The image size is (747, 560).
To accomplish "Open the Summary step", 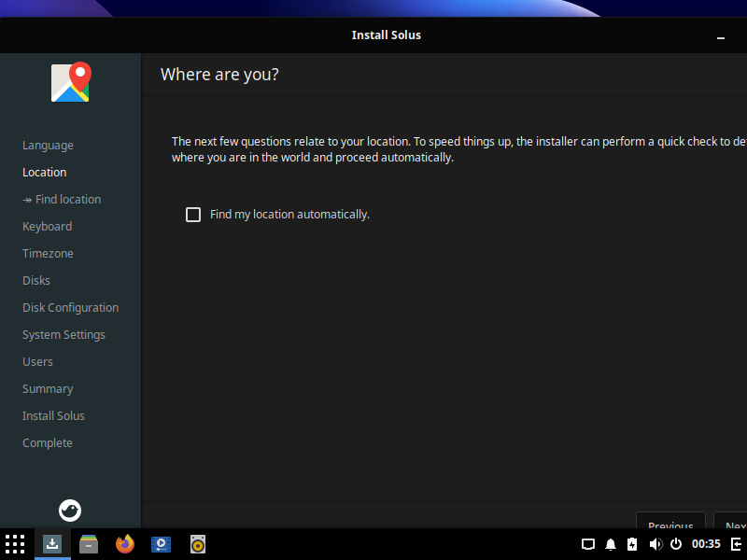I will 48,389.
